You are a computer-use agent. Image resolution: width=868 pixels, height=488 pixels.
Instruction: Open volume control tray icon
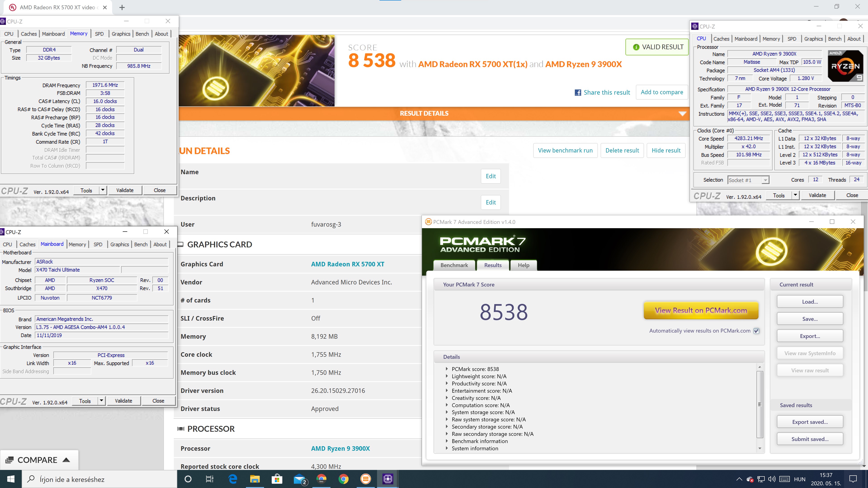pos(772,479)
